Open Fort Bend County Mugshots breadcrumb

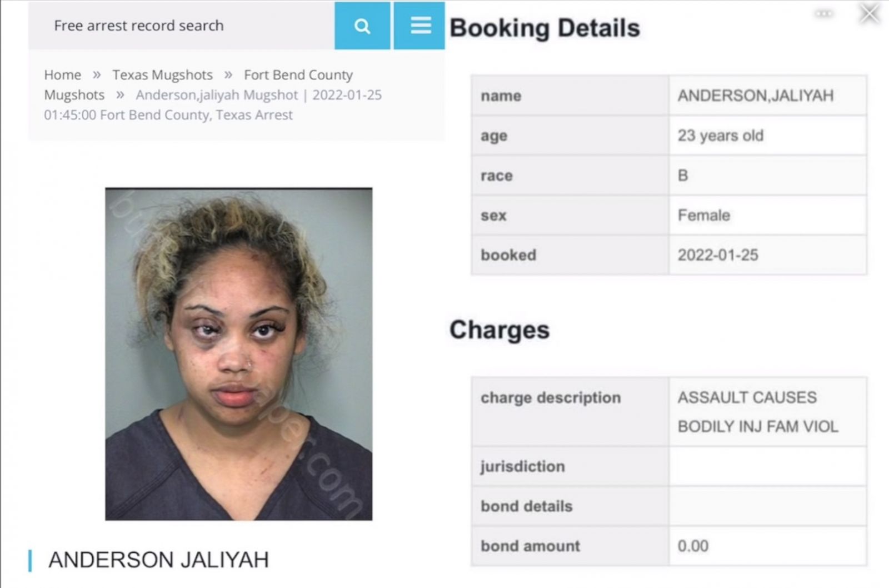point(198,84)
